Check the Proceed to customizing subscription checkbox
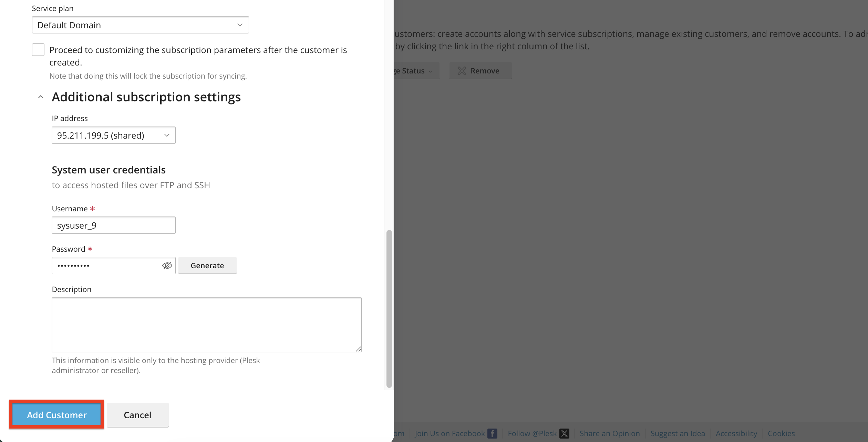The image size is (868, 442). point(38,50)
